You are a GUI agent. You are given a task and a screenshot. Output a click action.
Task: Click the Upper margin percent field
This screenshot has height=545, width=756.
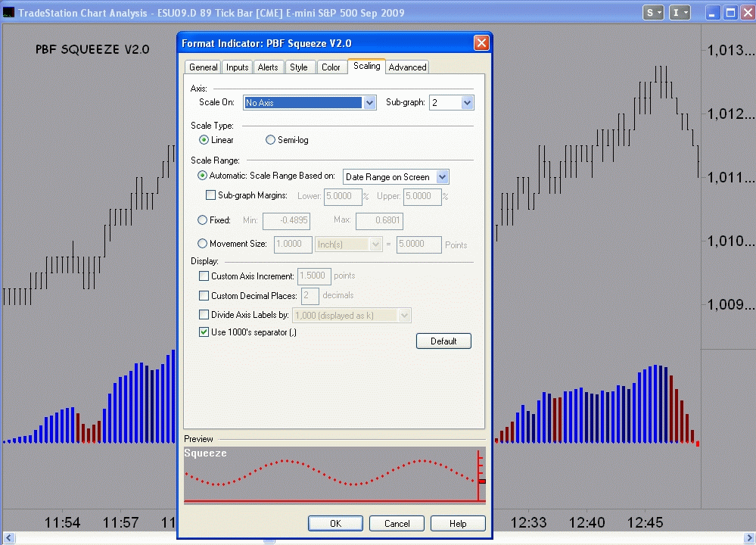click(x=422, y=196)
